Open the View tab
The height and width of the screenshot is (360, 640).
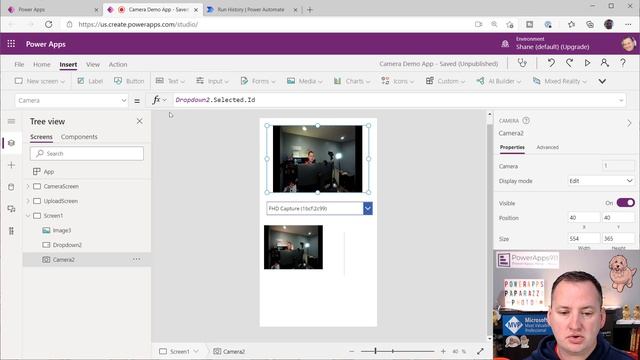pyautogui.click(x=93, y=64)
